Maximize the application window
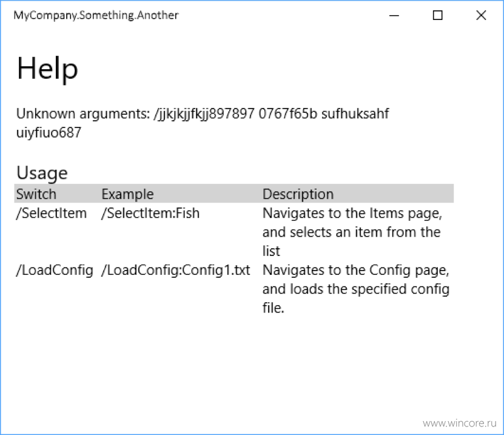504x435 pixels. click(437, 15)
